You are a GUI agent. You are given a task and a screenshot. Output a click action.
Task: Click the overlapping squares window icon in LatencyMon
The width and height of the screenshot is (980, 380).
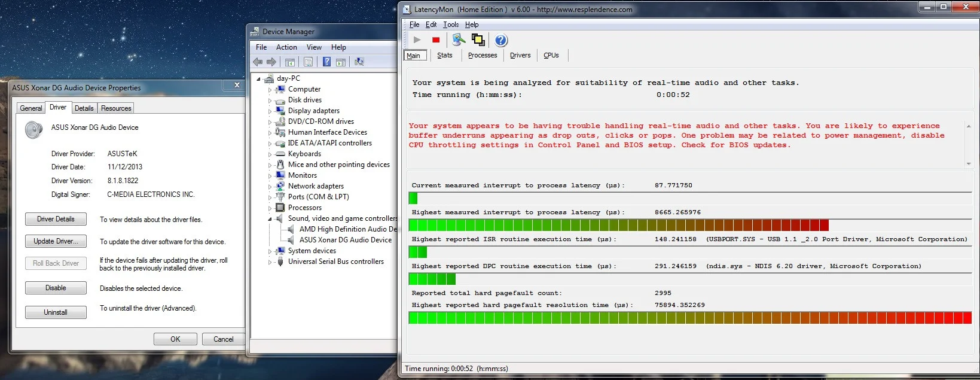478,40
